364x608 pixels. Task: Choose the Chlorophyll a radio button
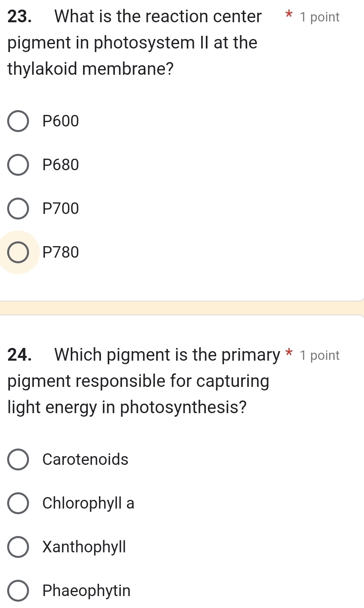click(18, 503)
